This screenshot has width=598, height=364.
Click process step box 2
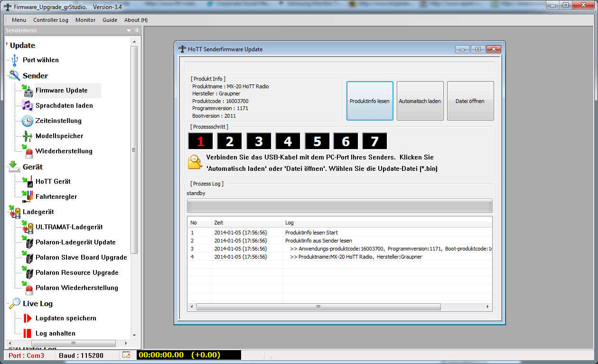pos(230,141)
